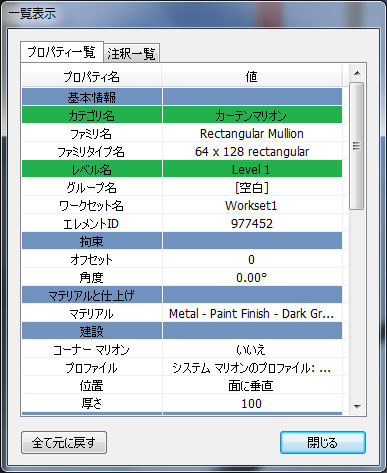Click the Level 1 value cell
Viewport: 387px width, 473px height.
coord(252,169)
